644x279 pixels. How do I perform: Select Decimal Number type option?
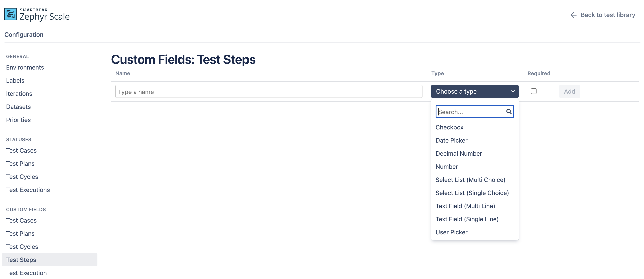click(459, 154)
